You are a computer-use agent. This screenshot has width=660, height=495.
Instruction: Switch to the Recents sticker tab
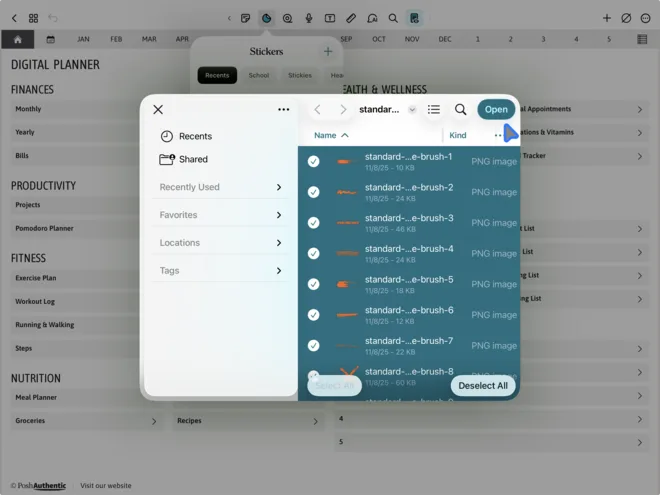pos(217,75)
